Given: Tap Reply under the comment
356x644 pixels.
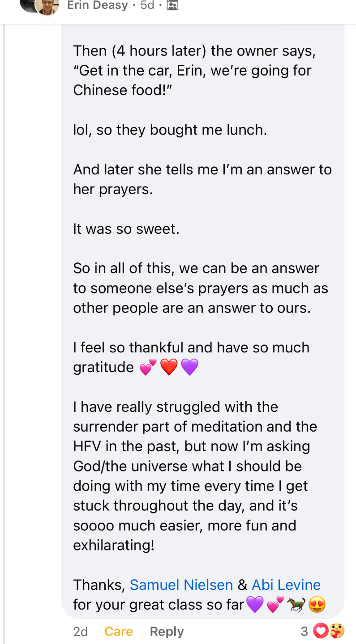Looking at the screenshot, I should click(x=167, y=631).
